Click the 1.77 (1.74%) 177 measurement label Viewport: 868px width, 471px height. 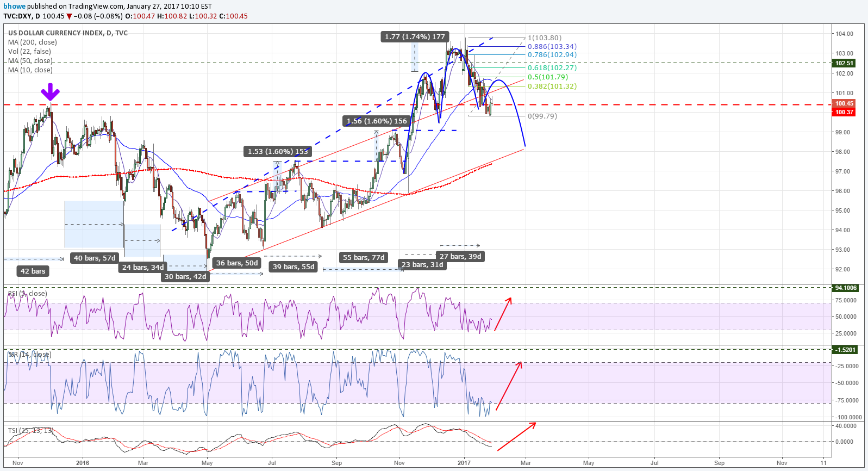click(415, 36)
